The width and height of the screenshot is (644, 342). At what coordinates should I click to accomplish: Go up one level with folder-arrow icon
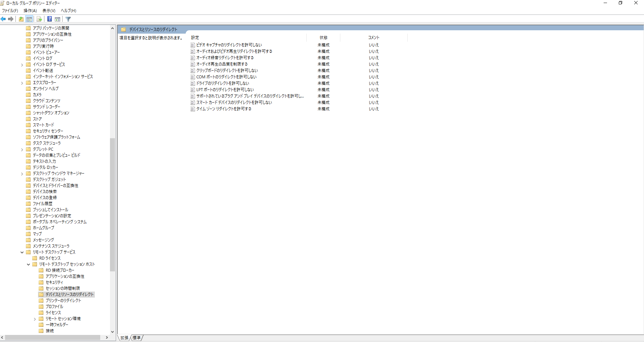[21, 19]
